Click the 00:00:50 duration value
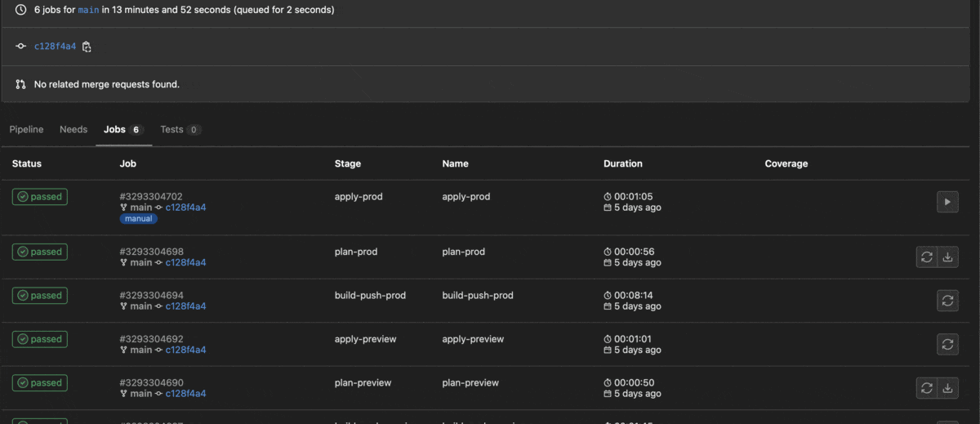Screen dimensions: 980x424 point(634,382)
